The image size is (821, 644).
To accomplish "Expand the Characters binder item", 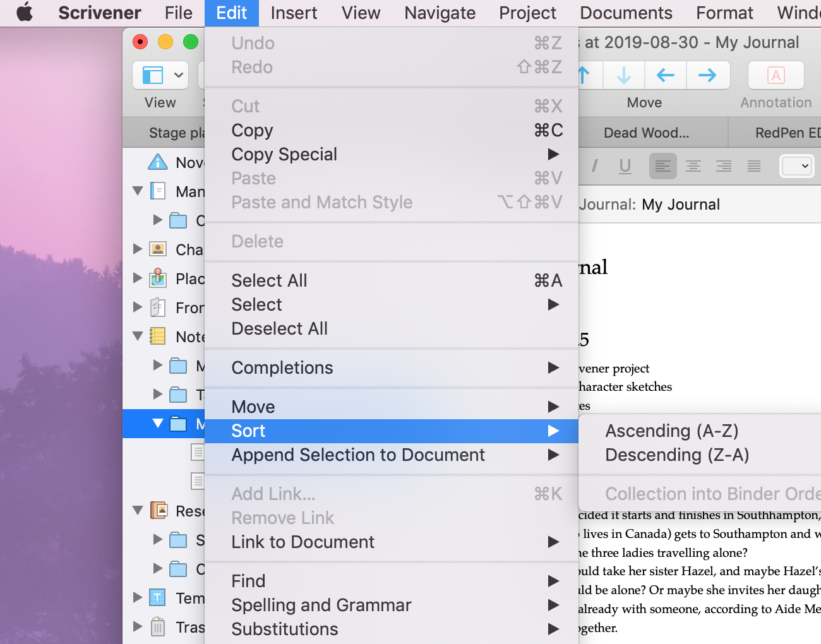I will point(138,249).
